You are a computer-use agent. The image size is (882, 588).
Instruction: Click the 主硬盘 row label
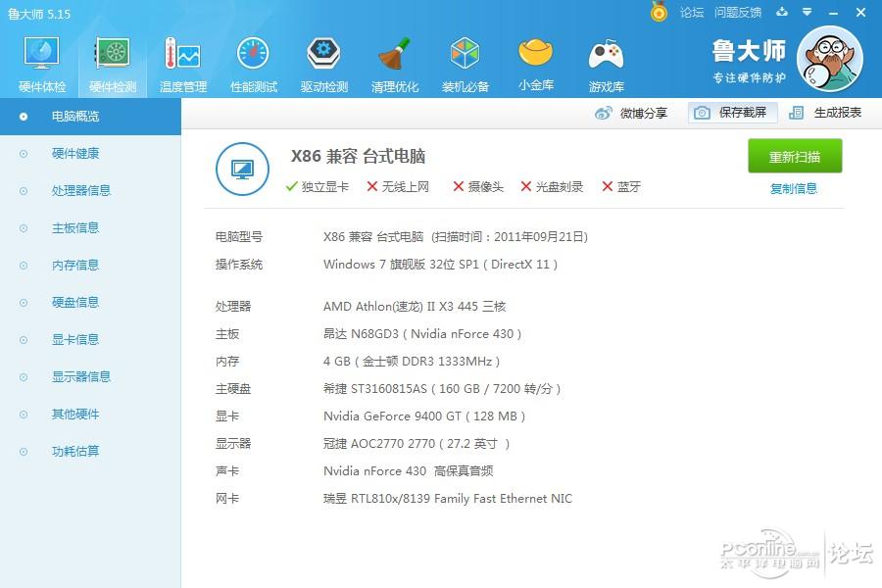[x=233, y=389]
